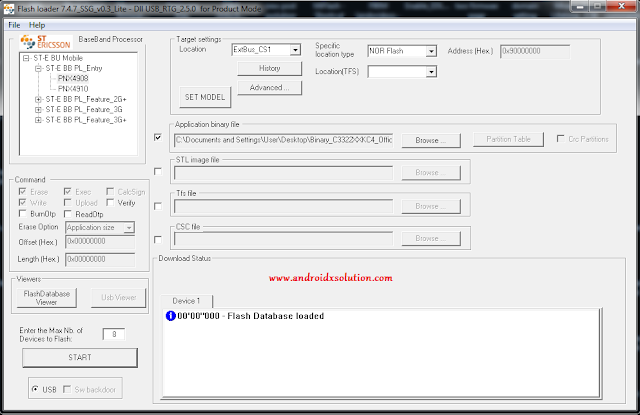The width and height of the screenshot is (640, 415).
Task: Toggle the Erase command checkbox
Action: [x=22, y=192]
